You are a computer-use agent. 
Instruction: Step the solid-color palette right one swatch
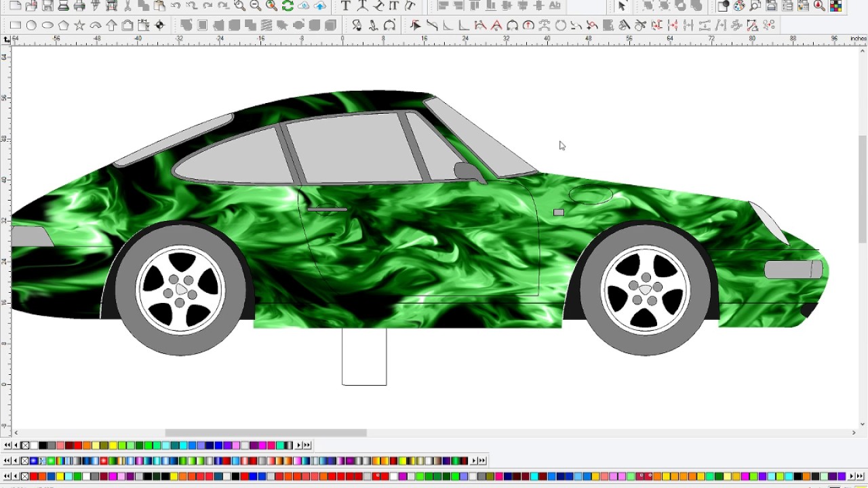pos(298,445)
